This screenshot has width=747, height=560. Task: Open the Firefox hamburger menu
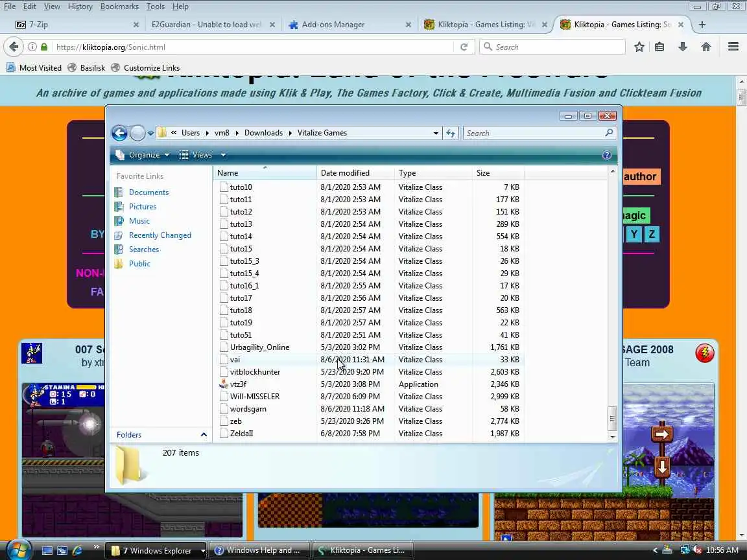733,47
